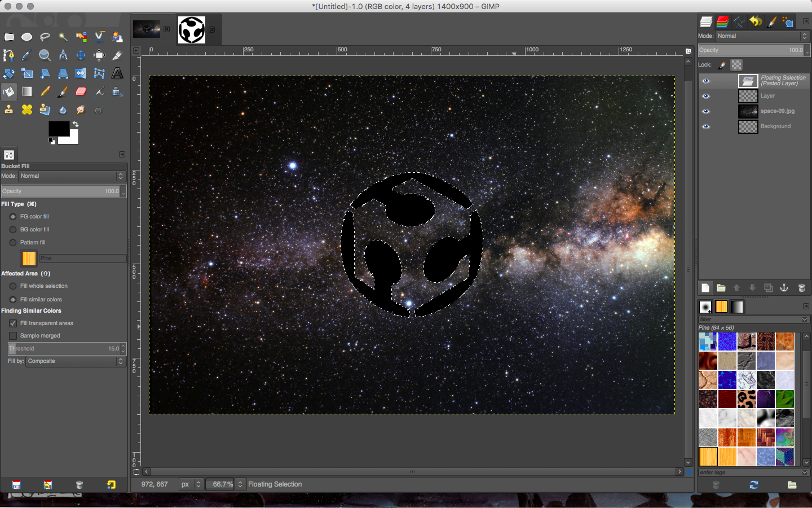Select the Flip tool

coord(81,73)
